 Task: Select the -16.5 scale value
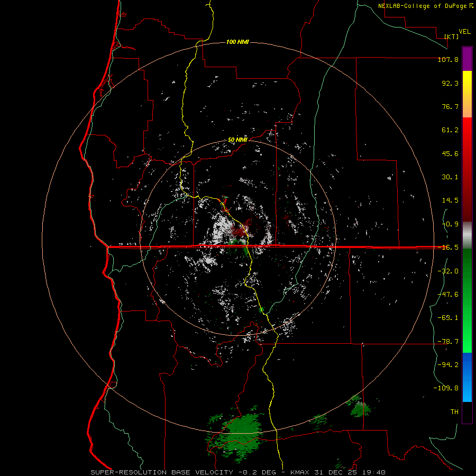click(x=448, y=248)
